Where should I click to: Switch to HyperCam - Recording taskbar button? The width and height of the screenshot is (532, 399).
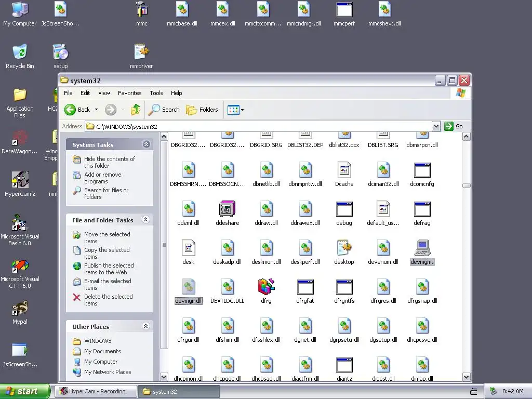point(95,392)
